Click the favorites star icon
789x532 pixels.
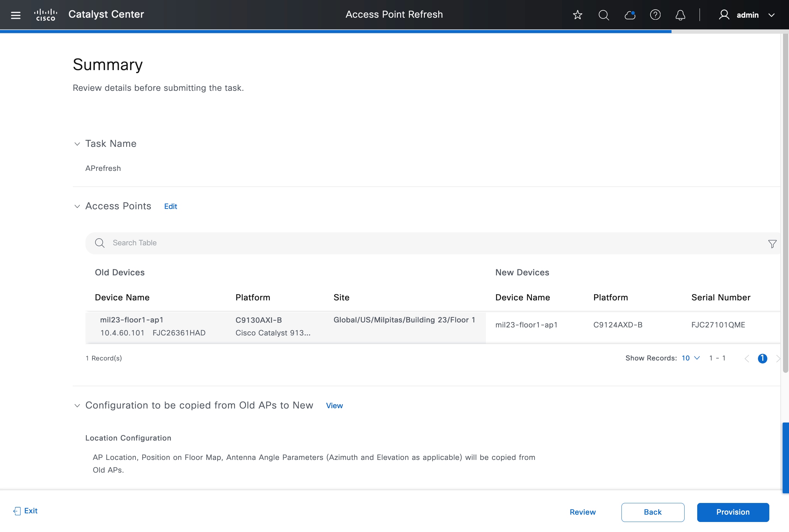(577, 15)
